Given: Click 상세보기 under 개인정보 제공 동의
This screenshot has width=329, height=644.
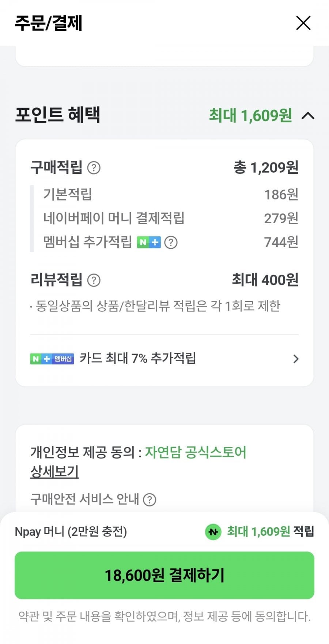Looking at the screenshot, I should (54, 472).
